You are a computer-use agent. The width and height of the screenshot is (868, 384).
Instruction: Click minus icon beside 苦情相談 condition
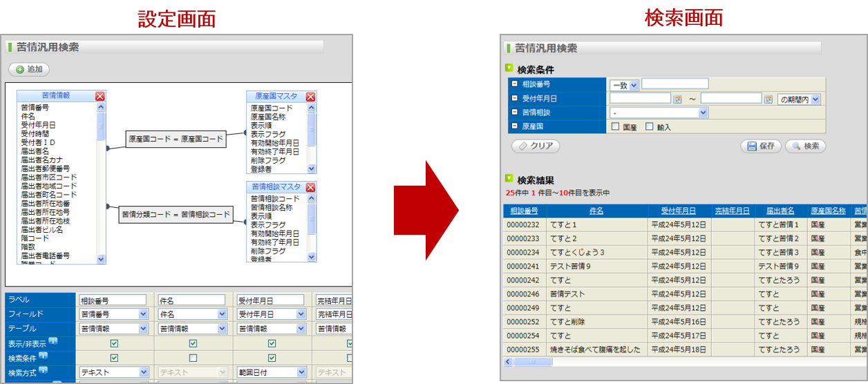tap(514, 113)
